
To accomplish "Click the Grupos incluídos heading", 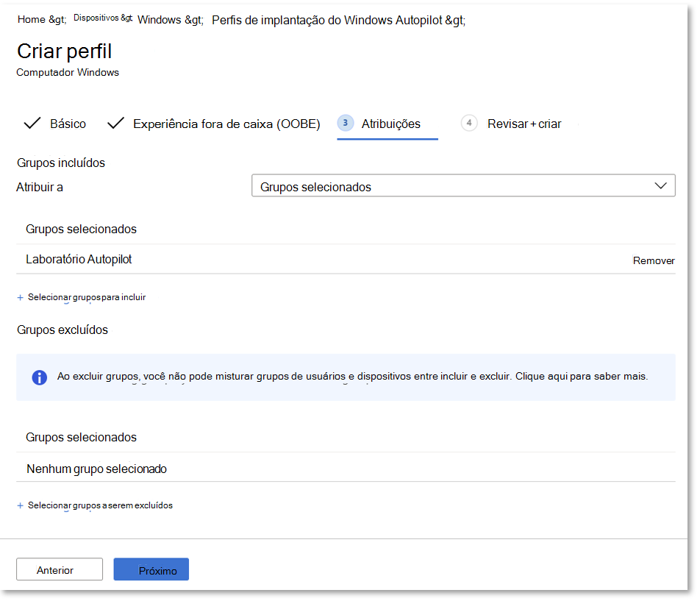I will pyautogui.click(x=61, y=163).
